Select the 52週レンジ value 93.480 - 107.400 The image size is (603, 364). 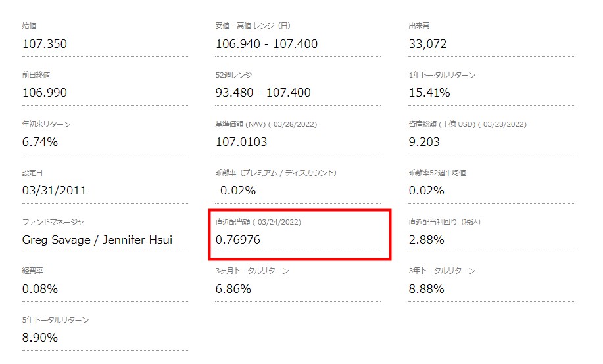point(263,93)
